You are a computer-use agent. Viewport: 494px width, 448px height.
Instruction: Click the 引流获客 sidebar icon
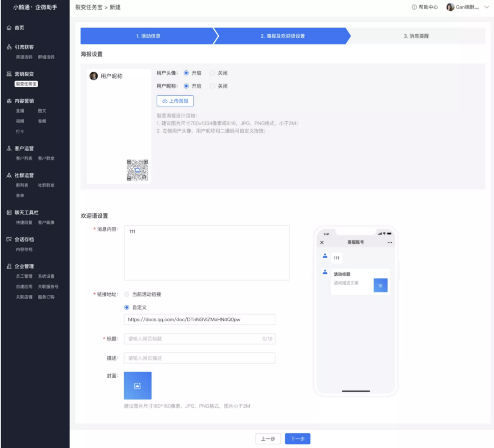[x=9, y=47]
